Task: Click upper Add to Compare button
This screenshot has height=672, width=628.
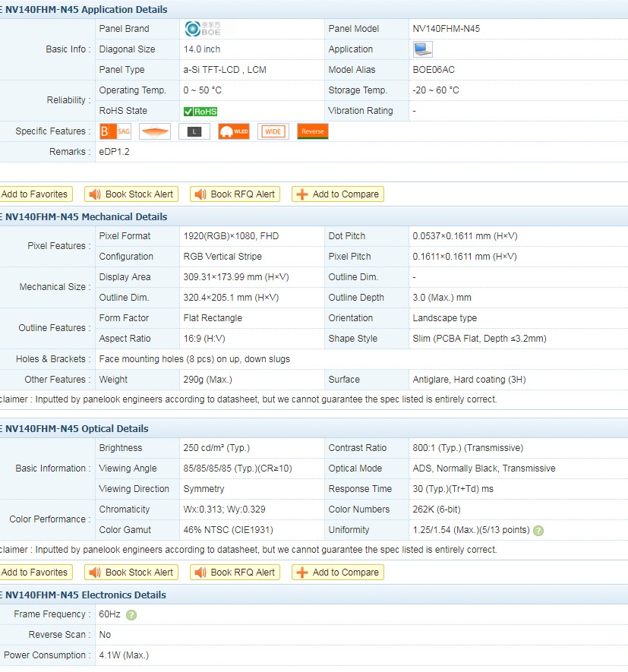Action: click(338, 194)
